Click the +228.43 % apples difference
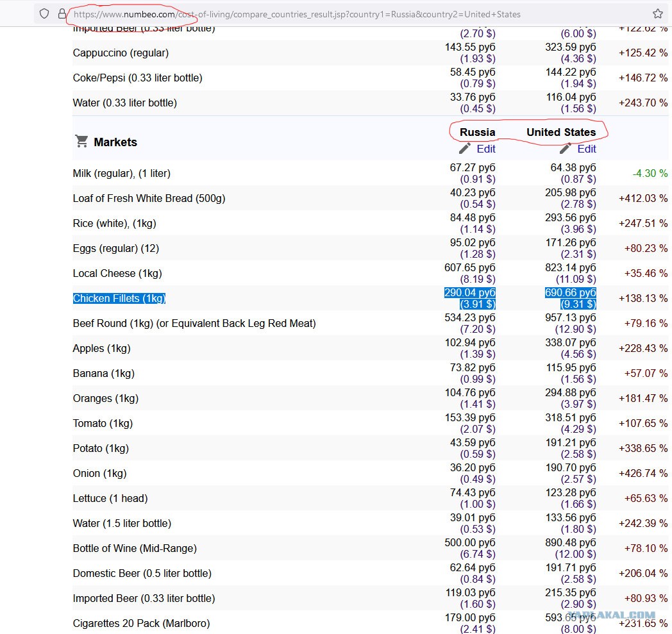The width and height of the screenshot is (672, 634). (x=643, y=348)
